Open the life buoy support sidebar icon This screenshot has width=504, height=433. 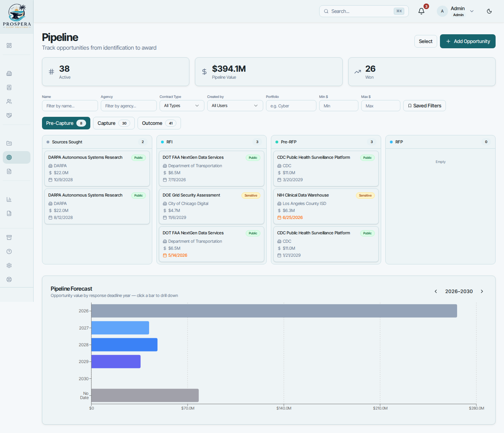(9, 279)
